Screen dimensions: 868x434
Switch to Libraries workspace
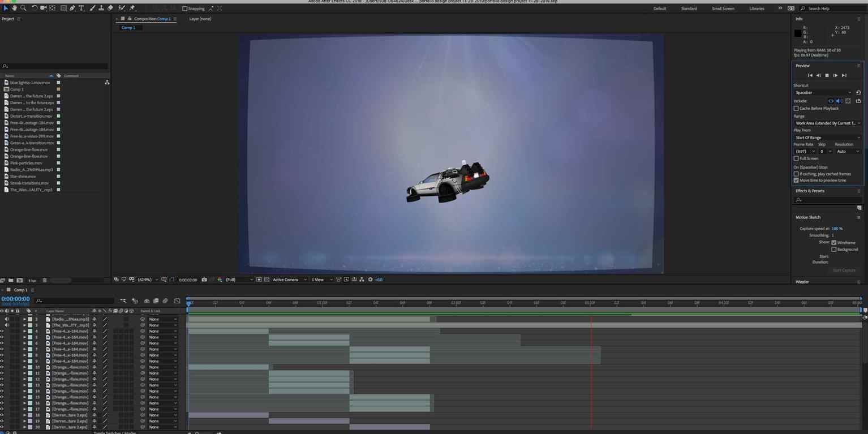coord(757,8)
